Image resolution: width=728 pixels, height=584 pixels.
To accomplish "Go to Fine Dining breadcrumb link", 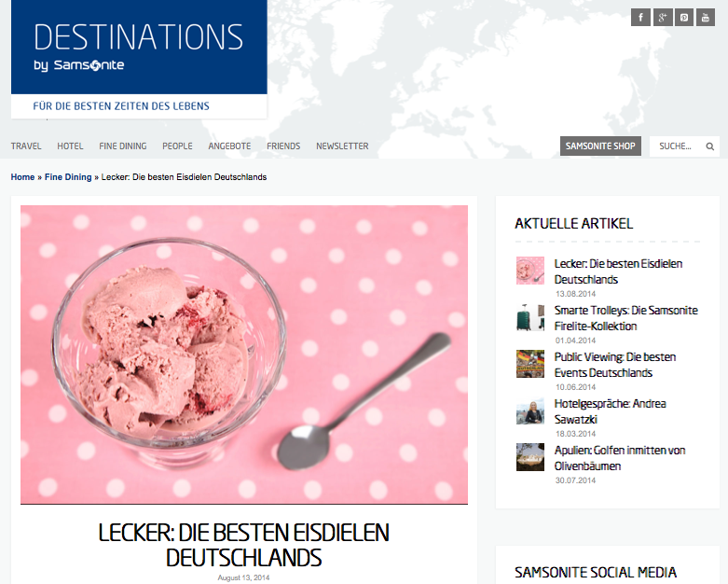I will coord(68,177).
